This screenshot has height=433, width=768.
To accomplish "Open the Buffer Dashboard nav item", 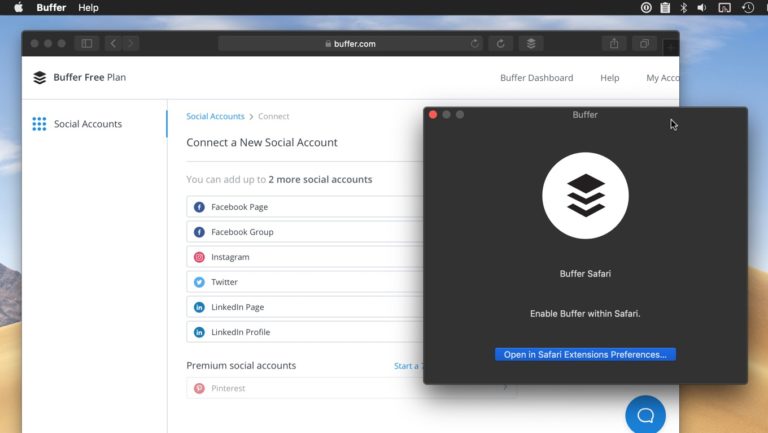I will pos(536,78).
